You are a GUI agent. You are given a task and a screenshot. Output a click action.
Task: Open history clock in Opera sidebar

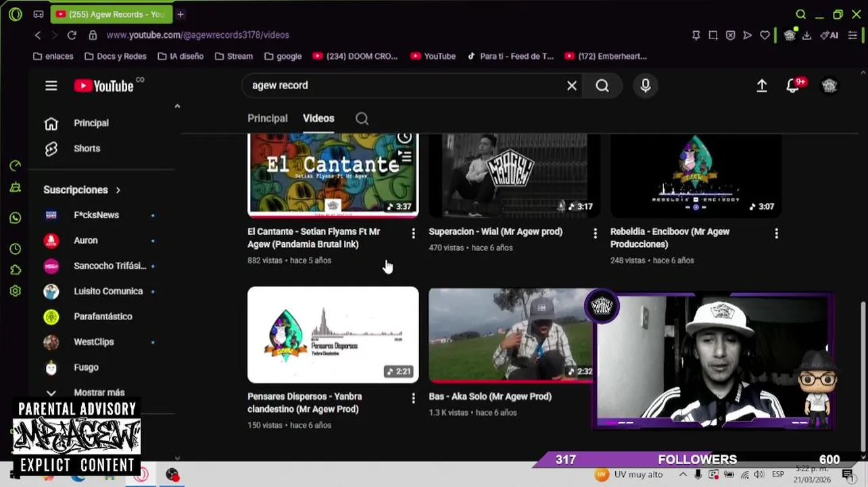click(15, 249)
